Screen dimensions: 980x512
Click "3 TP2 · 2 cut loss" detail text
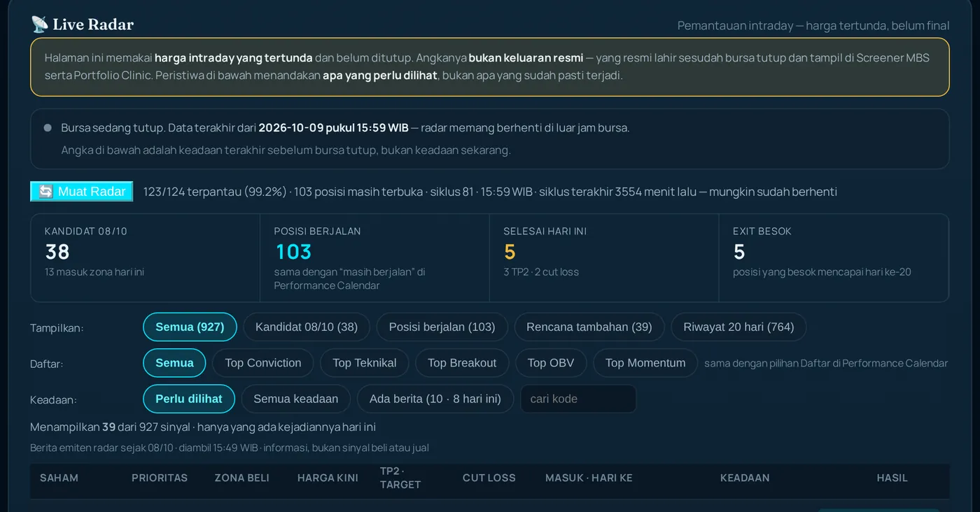click(541, 272)
